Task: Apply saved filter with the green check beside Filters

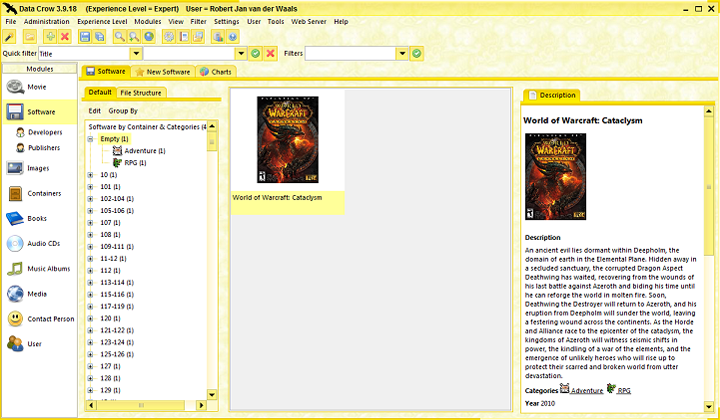Action: [416, 54]
